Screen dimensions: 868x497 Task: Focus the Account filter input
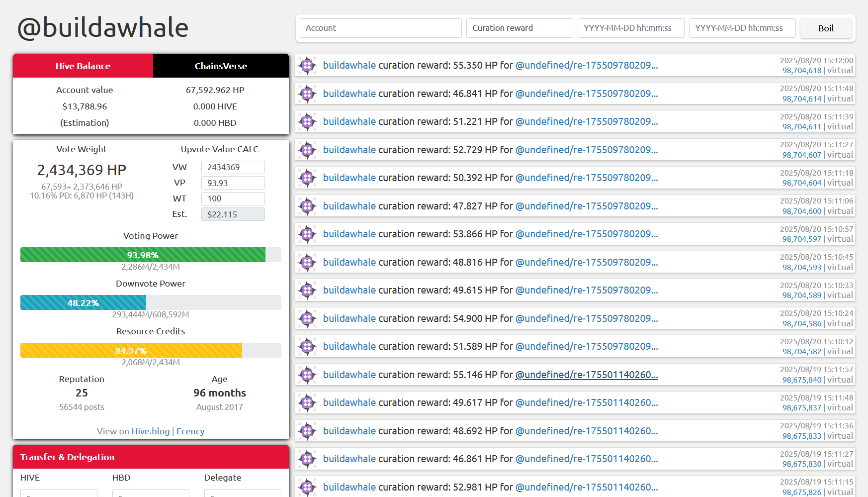381,28
